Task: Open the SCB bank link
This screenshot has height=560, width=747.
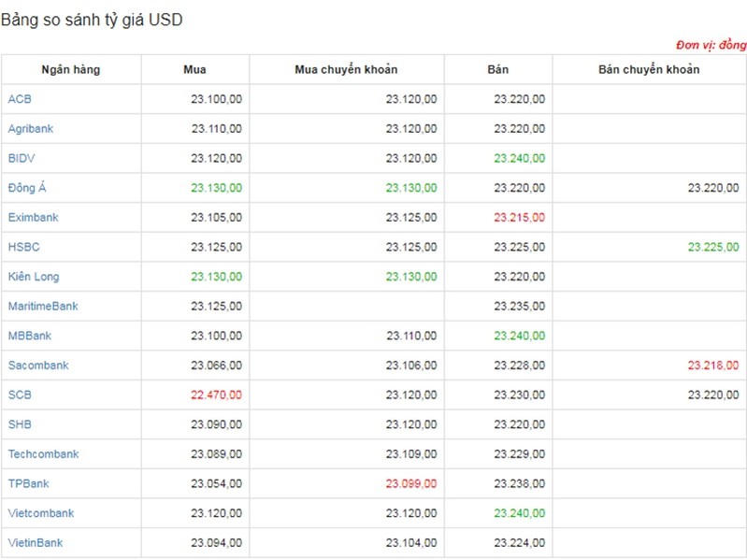Action: click(20, 395)
